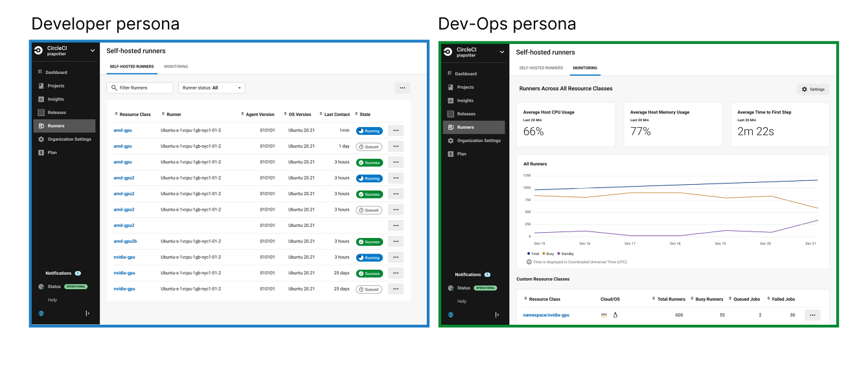Select Runners in the Dev-Ops persona sidebar
868x367 pixels.
point(474,127)
